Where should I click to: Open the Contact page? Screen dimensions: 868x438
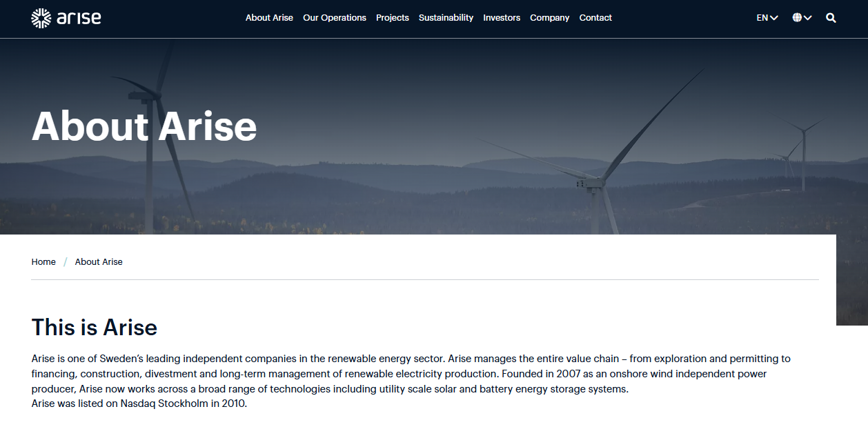tap(595, 18)
